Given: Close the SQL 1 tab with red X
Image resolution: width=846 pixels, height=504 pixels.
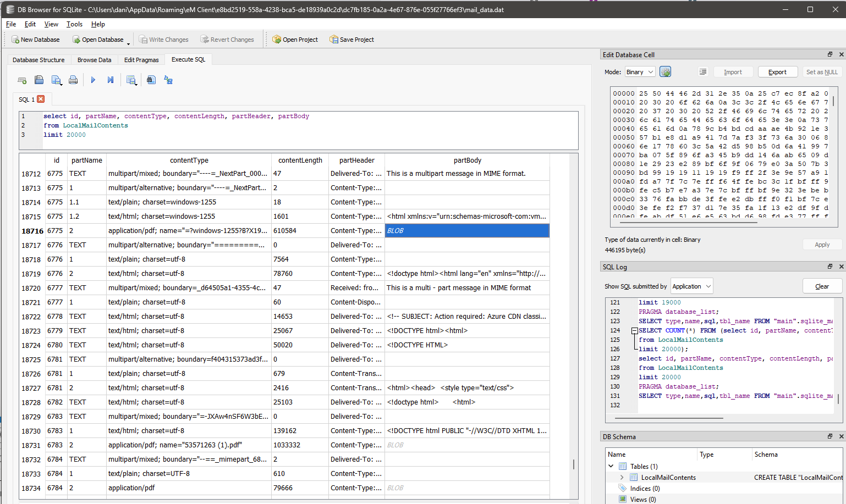Looking at the screenshot, I should pyautogui.click(x=41, y=99).
